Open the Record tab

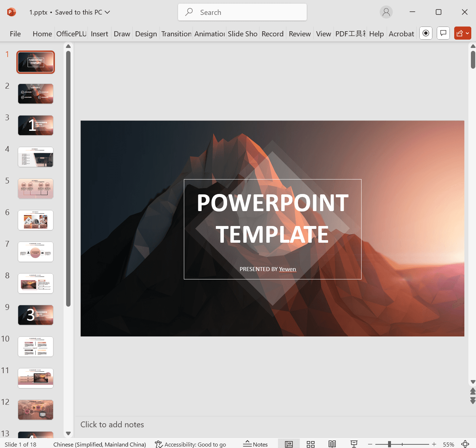pyautogui.click(x=273, y=34)
